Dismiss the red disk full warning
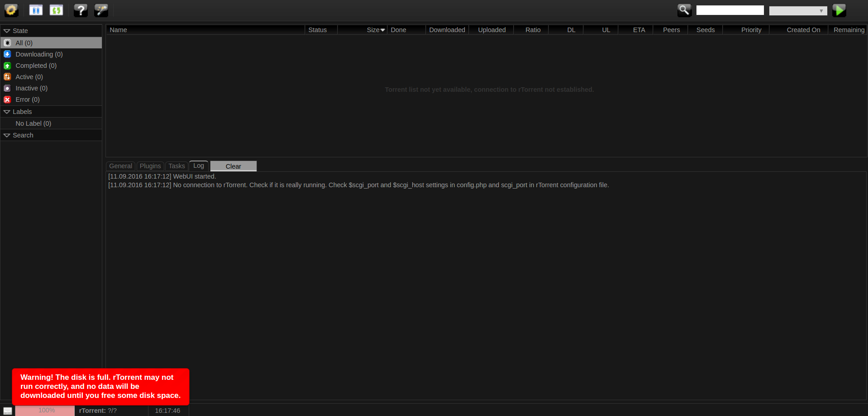Image resolution: width=868 pixels, height=416 pixels. pos(100,387)
